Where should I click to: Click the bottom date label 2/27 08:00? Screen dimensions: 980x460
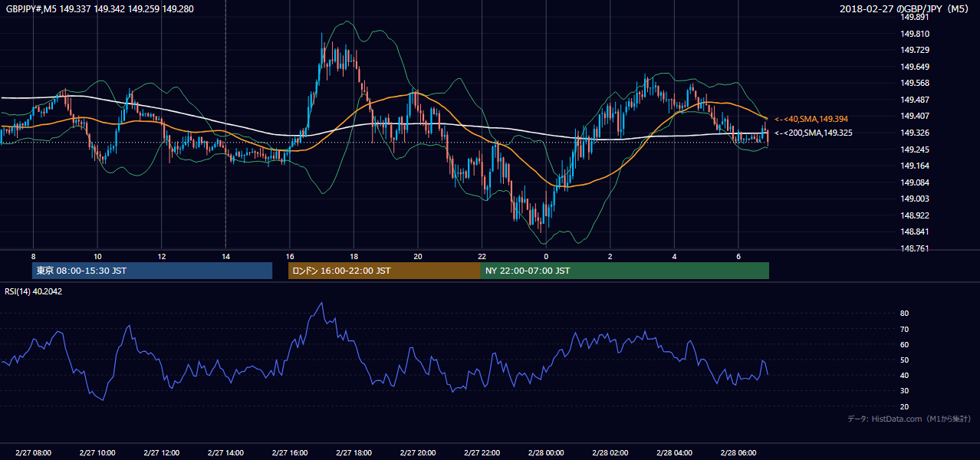33,453
